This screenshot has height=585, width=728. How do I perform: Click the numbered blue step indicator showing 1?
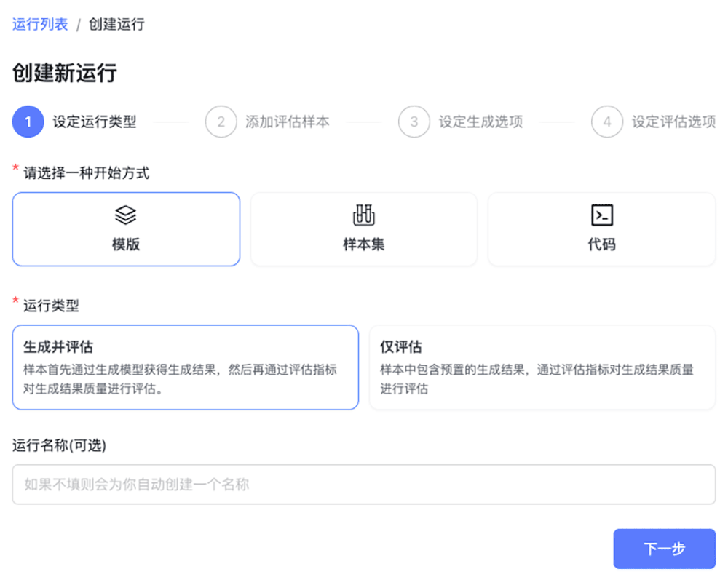pos(28,122)
